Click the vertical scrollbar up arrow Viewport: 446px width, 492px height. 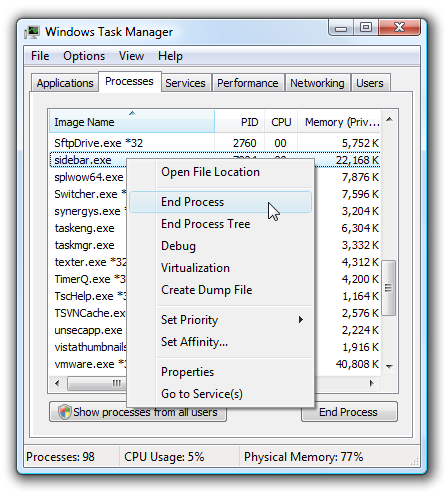pyautogui.click(x=389, y=119)
